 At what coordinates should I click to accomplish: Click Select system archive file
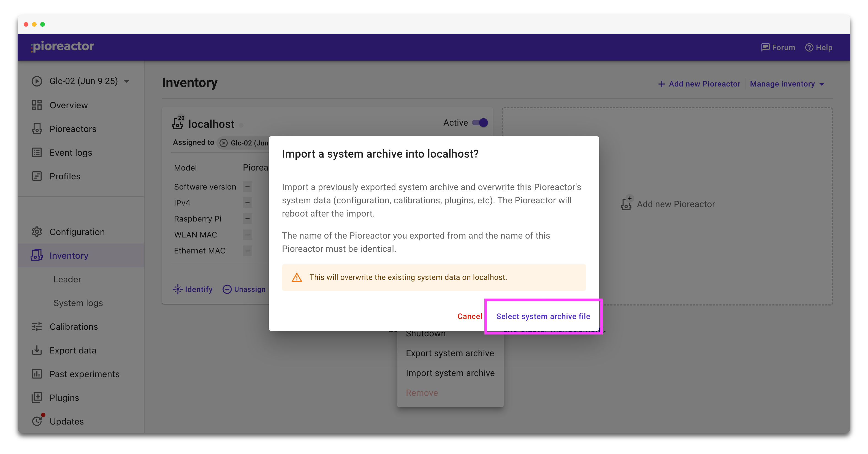tap(543, 316)
